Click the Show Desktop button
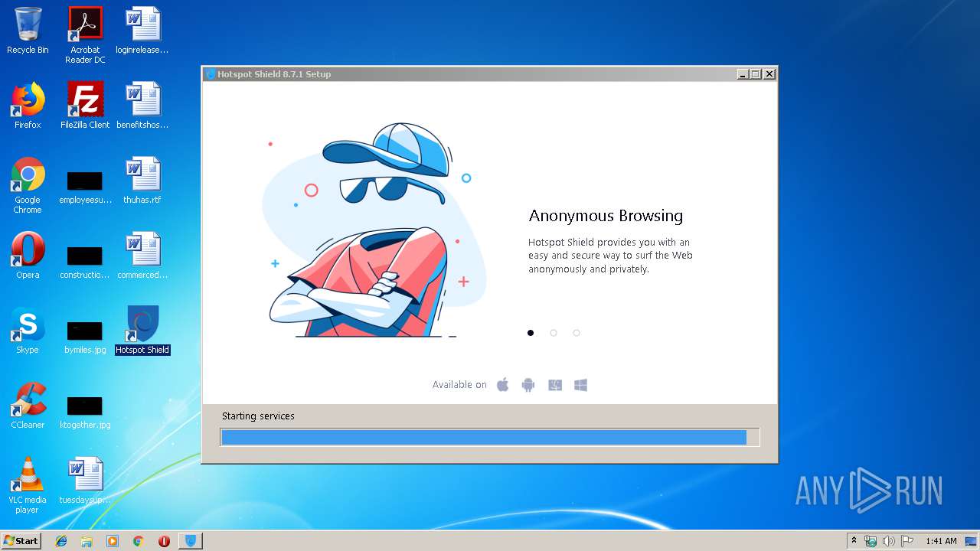The height and width of the screenshot is (551, 980). coord(971,541)
